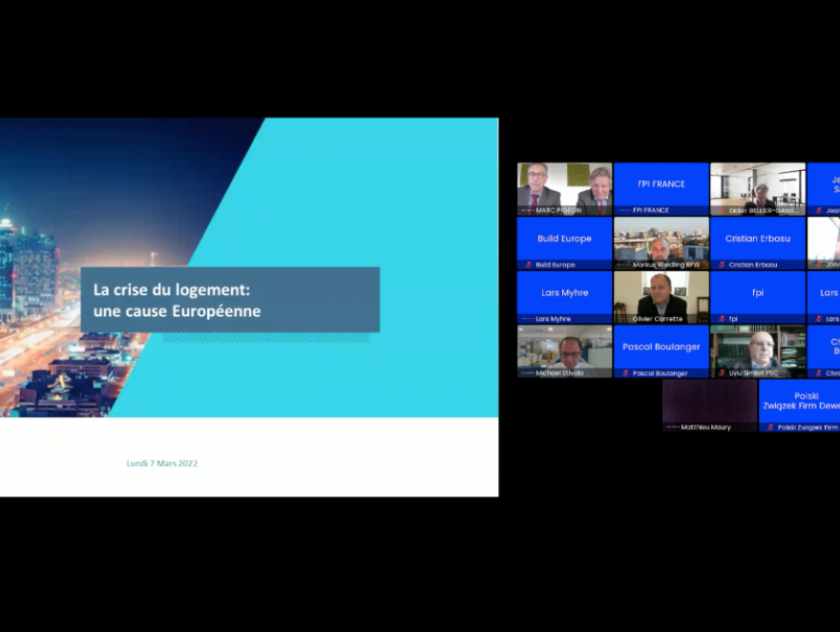Select the lowercase fpi participant tile
The height and width of the screenshot is (632, 840).
pyautogui.click(x=758, y=297)
